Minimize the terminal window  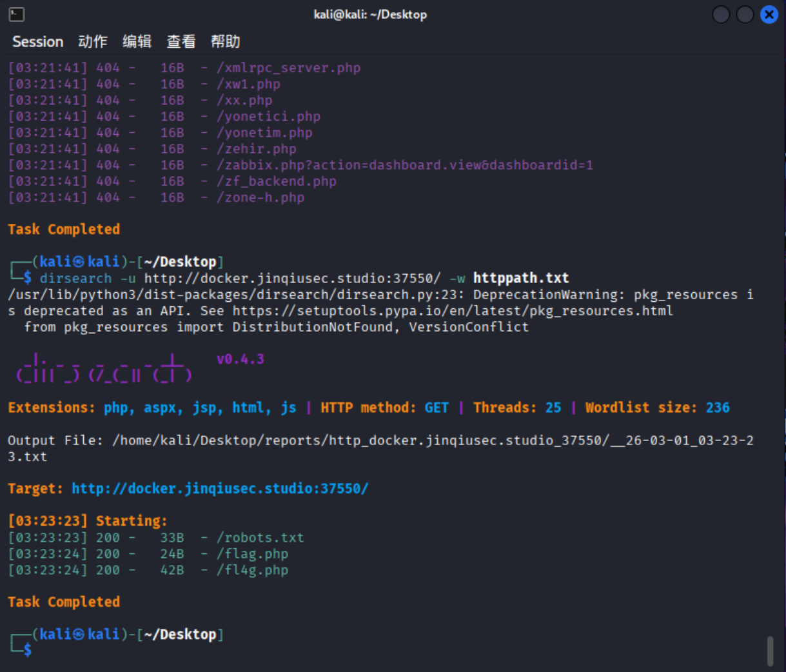click(x=721, y=14)
